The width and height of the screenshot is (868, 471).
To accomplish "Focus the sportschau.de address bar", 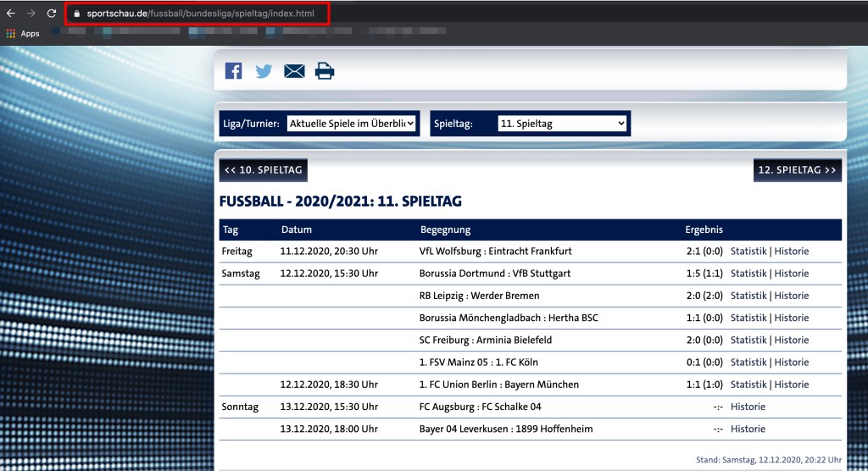I will tap(200, 14).
